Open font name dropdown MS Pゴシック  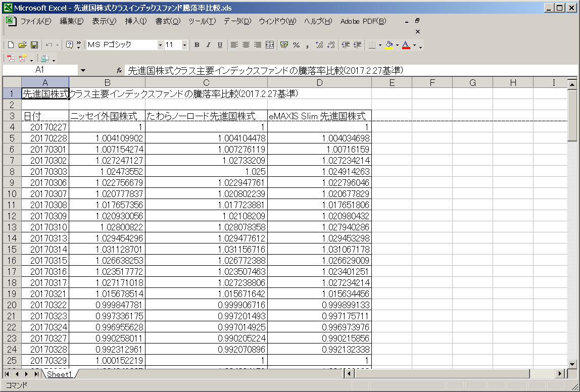coord(160,45)
